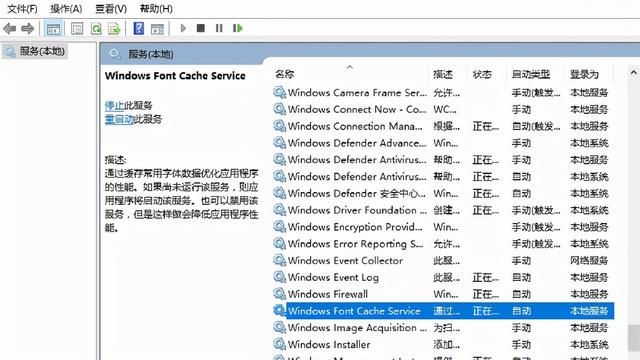This screenshot has width=640, height=360.
Task: Click 正在 status cell of Windows Event Log
Action: click(x=485, y=277)
